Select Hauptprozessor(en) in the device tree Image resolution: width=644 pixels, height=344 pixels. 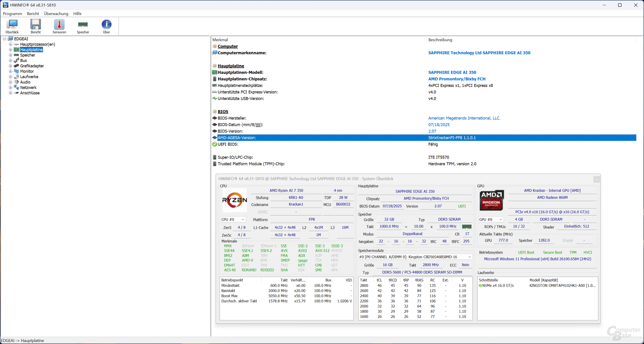[x=37, y=44]
